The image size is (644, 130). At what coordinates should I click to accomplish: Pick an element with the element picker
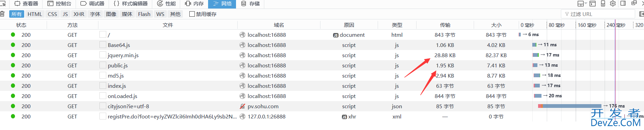pyautogui.click(x=3, y=4)
